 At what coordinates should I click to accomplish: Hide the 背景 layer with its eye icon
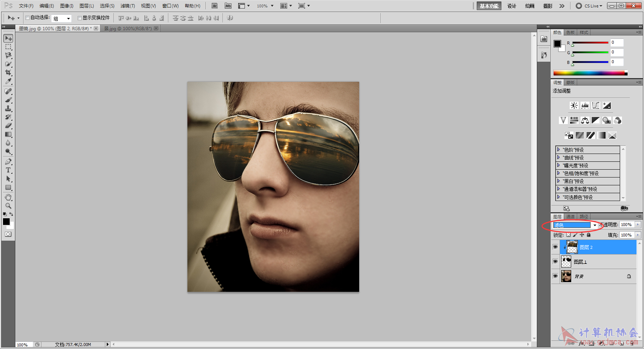click(x=555, y=276)
